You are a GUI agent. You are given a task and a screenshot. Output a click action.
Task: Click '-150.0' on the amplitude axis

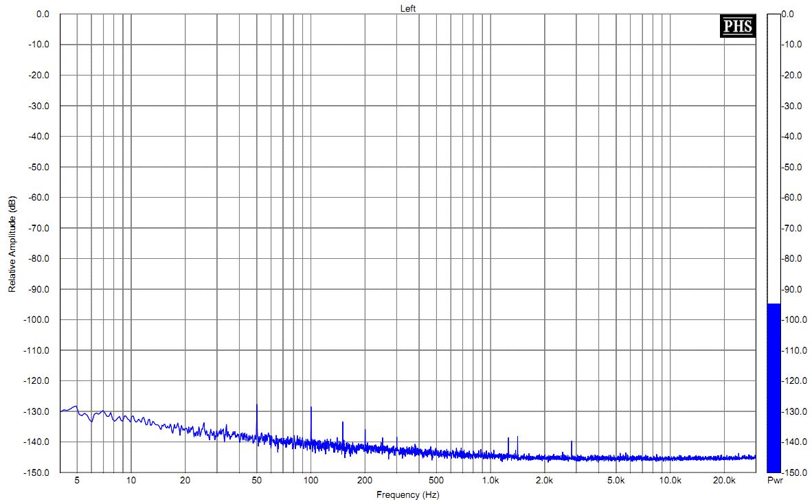click(37, 472)
